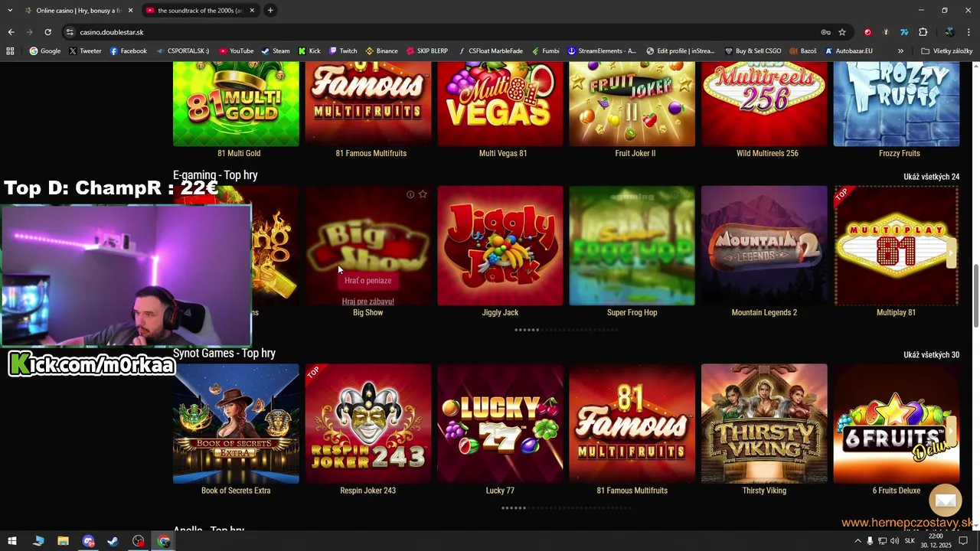Viewport: 980px width, 551px height.
Task: Open the Respin Joker 243 game
Action: pos(368,424)
